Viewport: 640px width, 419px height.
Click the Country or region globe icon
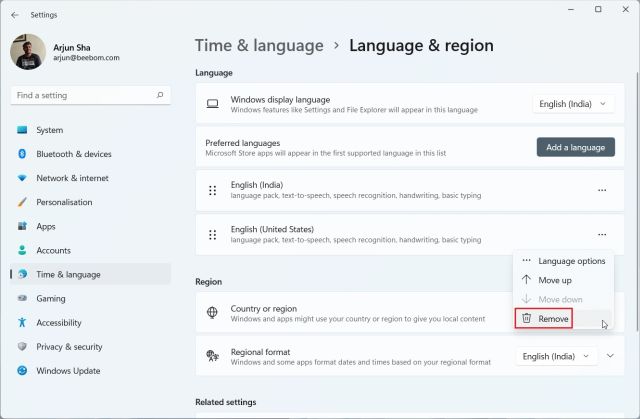pos(212,313)
